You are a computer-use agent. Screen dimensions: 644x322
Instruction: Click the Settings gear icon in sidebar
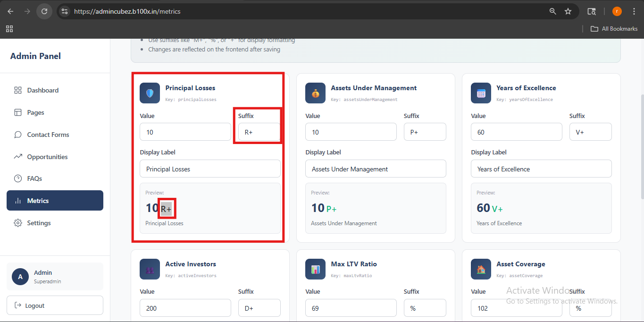(x=18, y=223)
